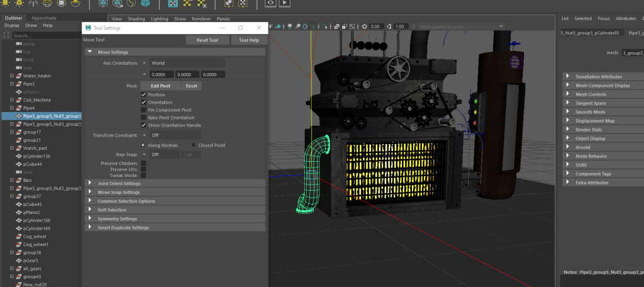Viewport: 644px width, 287px height.
Task: Enable Pin Component Pivot checkbox
Action: pos(143,110)
